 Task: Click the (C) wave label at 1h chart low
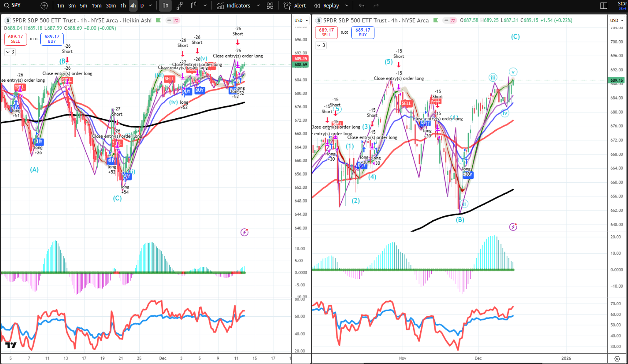(117, 198)
